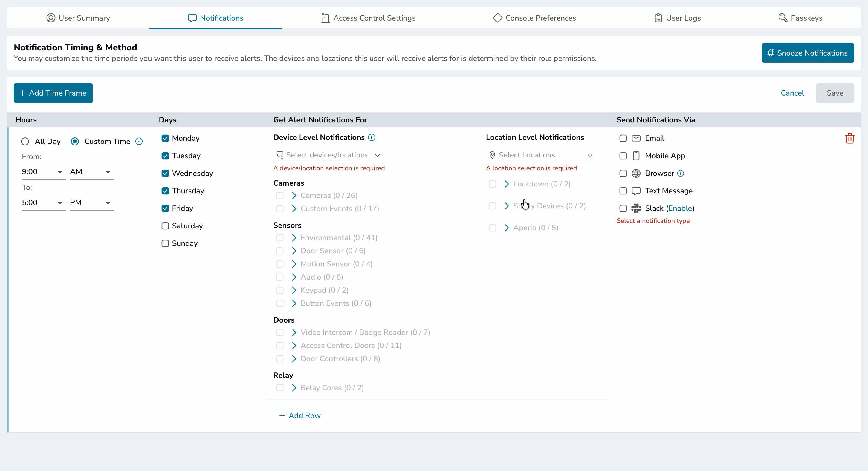Open Select Locations dropdown
The height and width of the screenshot is (471, 868).
pyautogui.click(x=540, y=155)
